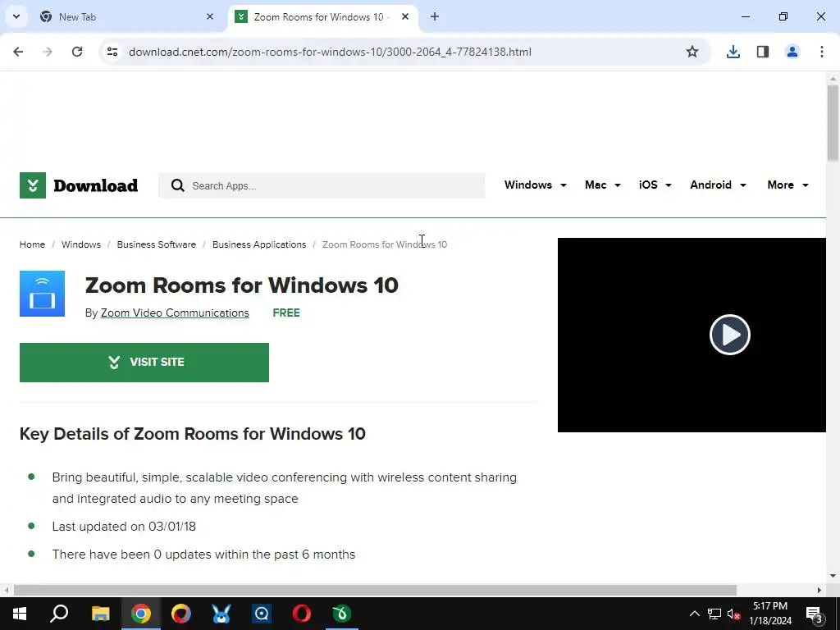
Task: Switch to the New Tab tab
Action: click(x=126, y=16)
